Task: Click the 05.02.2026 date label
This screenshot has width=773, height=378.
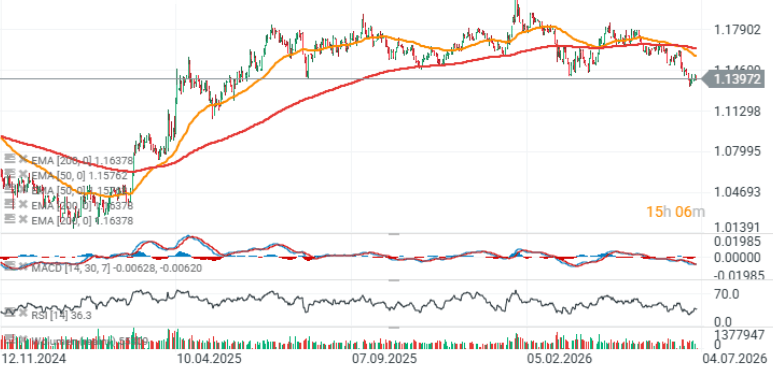Action: 559,358
